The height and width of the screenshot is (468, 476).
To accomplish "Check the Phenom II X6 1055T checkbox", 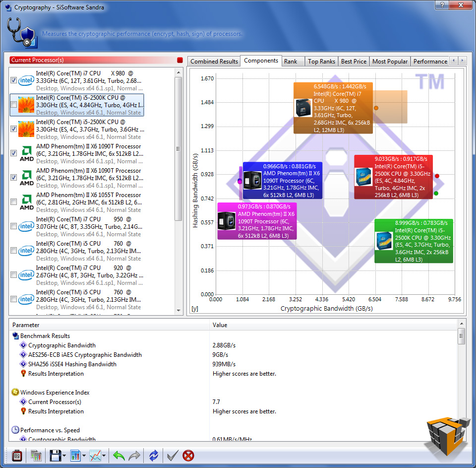I will point(14,202).
